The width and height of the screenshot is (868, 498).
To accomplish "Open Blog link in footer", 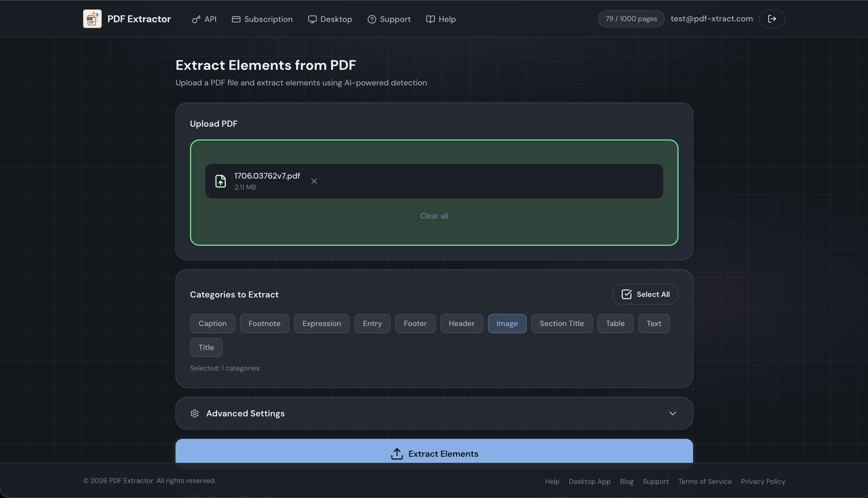I will coord(626,482).
